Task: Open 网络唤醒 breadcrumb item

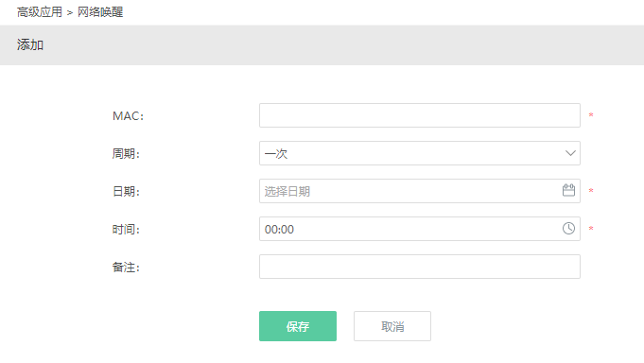Action: (100, 12)
